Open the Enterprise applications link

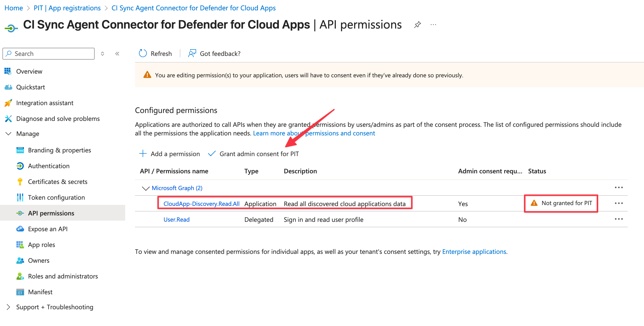click(x=474, y=252)
